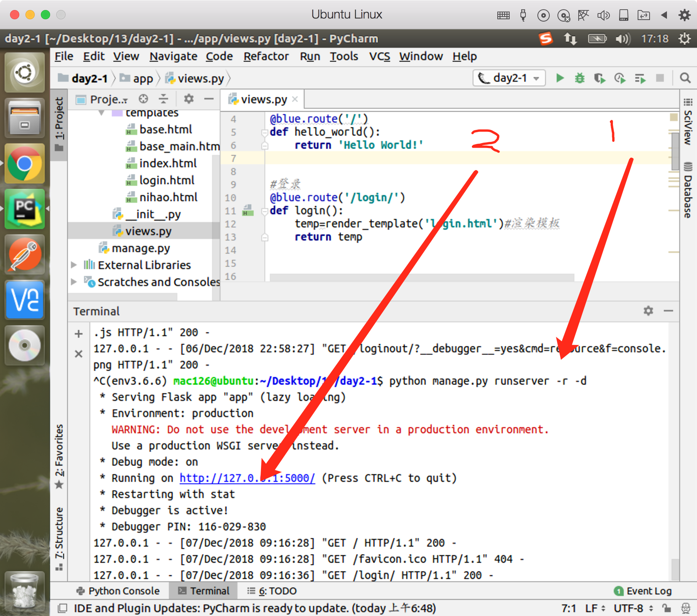Open the day2-1 run configuration dropdown
Viewport: 697px width, 616px height.
(x=509, y=78)
